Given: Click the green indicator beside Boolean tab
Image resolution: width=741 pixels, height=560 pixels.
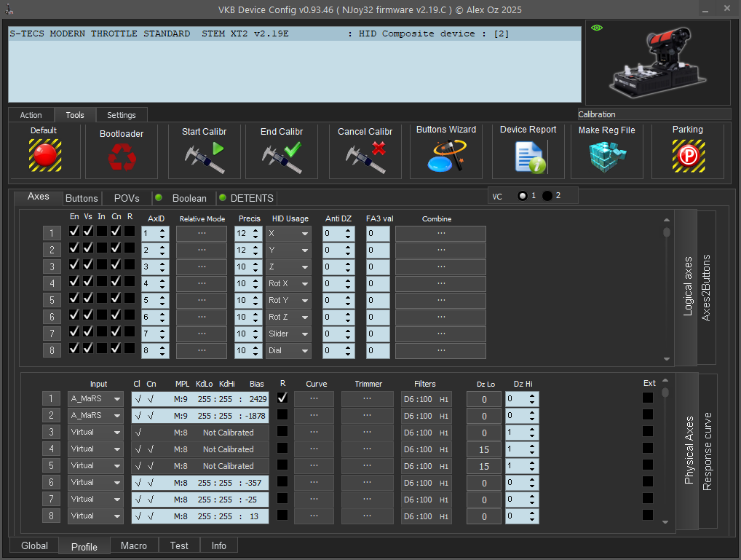Looking at the screenshot, I should (x=159, y=197).
